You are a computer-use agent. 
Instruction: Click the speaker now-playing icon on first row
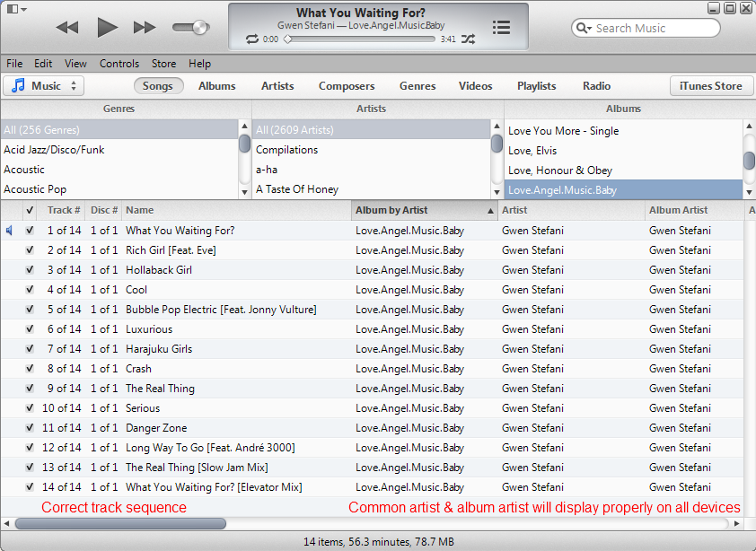(x=9, y=231)
